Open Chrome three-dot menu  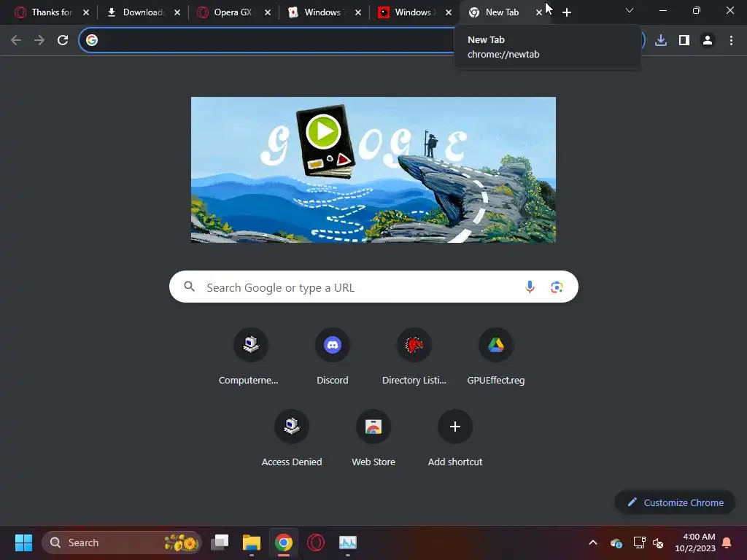(731, 40)
